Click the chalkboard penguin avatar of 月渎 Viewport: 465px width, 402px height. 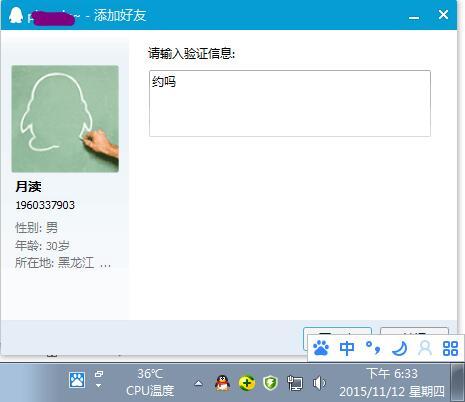[65, 119]
